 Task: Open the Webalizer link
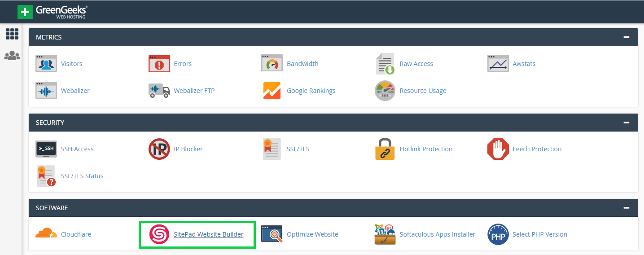[75, 91]
